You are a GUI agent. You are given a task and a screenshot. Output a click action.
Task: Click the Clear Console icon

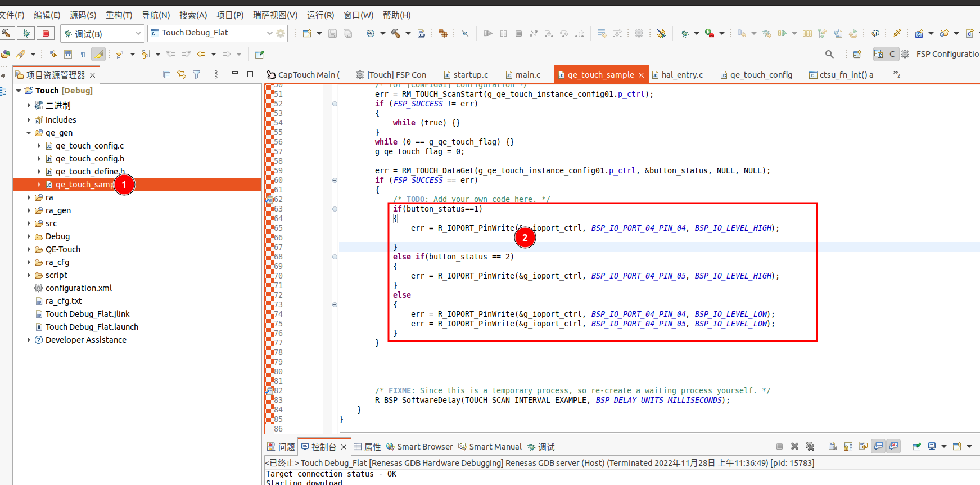pyautogui.click(x=833, y=446)
